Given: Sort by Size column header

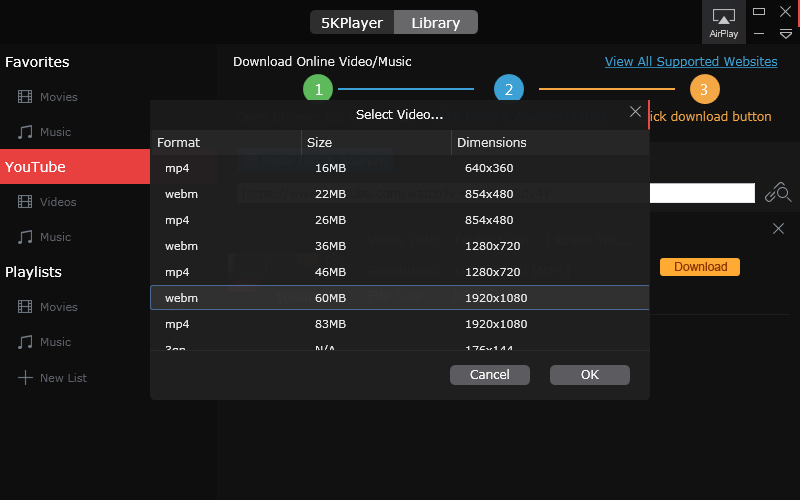Looking at the screenshot, I should [x=377, y=142].
